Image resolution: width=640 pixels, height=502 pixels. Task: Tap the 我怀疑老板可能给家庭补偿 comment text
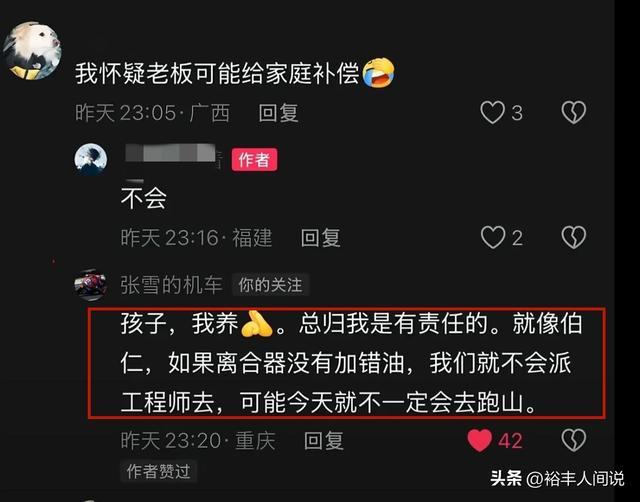click(217, 74)
